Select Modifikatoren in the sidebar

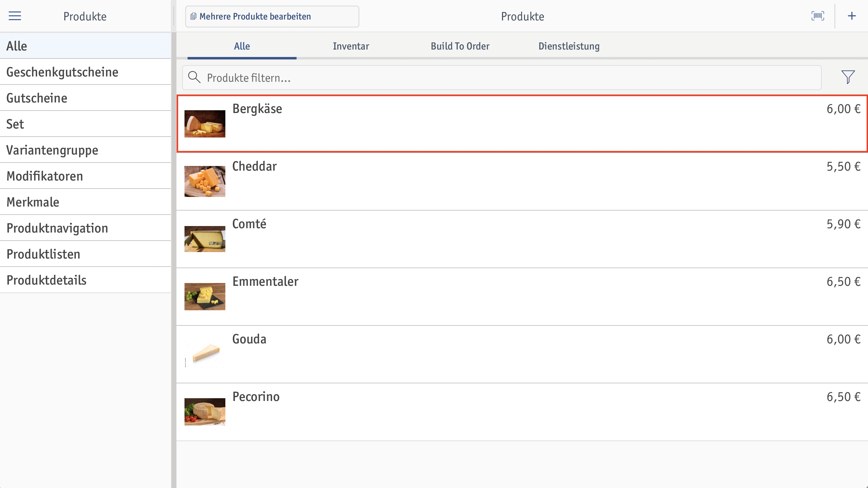(85, 176)
